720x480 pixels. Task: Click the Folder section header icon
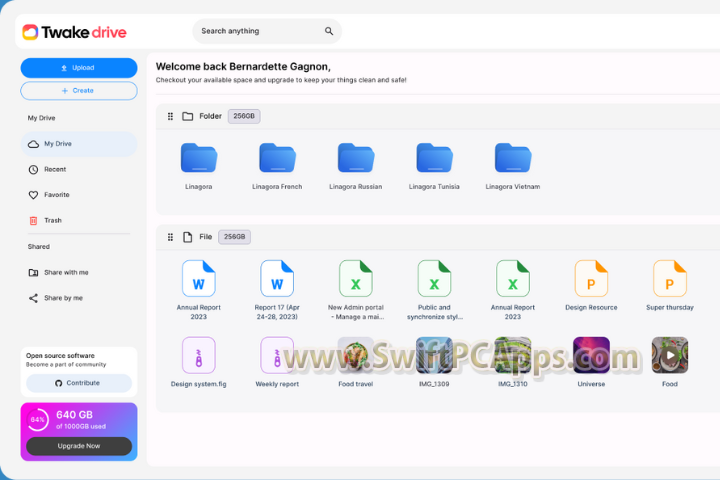187,116
